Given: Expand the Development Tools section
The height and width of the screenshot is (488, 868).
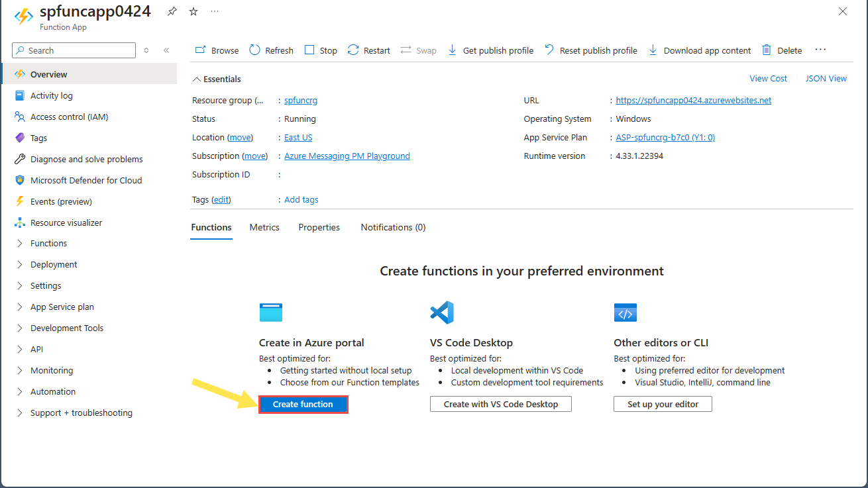Looking at the screenshot, I should (20, 328).
